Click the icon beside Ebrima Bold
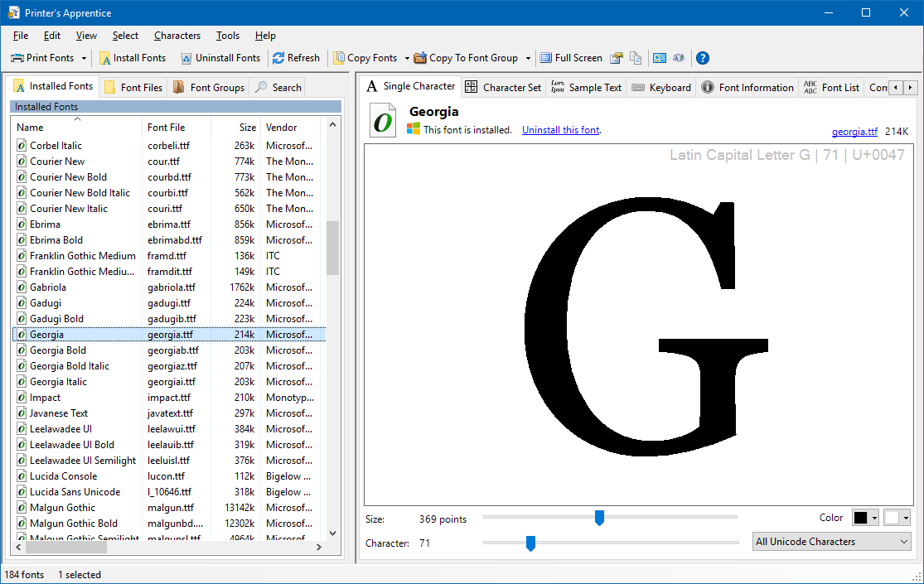The width and height of the screenshot is (924, 584). pyautogui.click(x=22, y=240)
